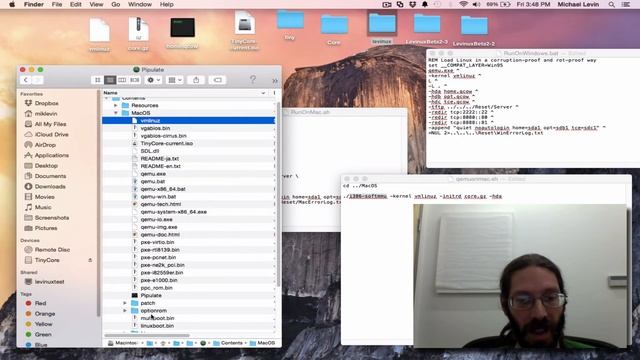The width and height of the screenshot is (640, 360).
Task: Select Music in sidebar
Action: coord(43,207)
